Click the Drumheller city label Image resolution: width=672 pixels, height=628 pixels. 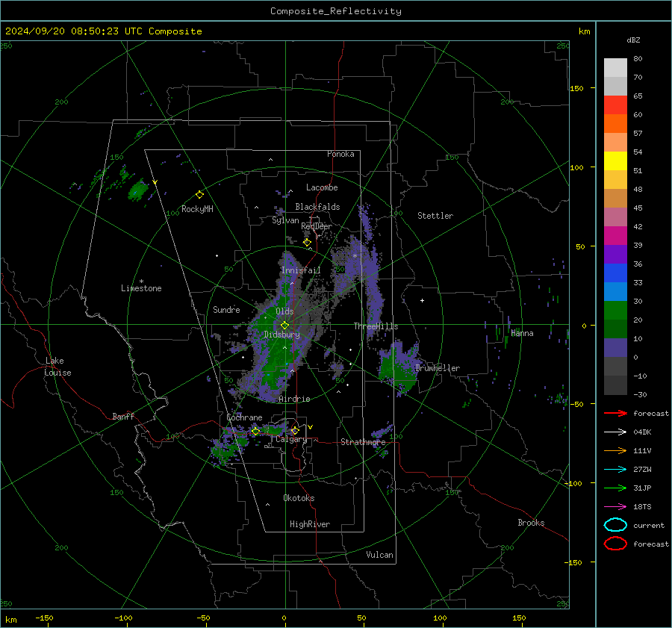(438, 368)
